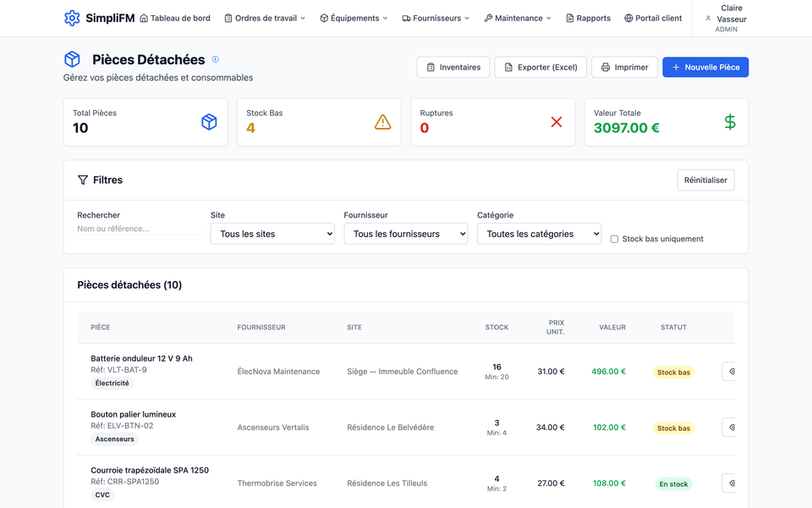Click the cube icon beside Pièces Détachées title

coord(72,59)
